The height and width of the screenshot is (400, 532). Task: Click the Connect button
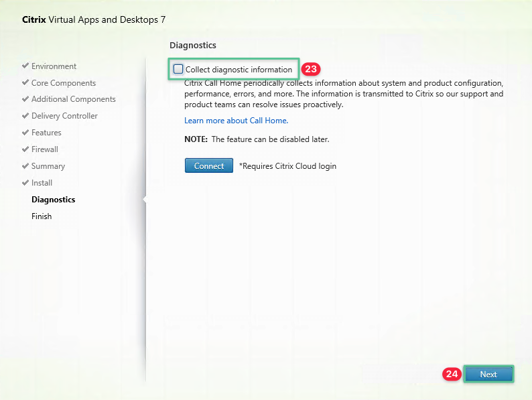[209, 165]
